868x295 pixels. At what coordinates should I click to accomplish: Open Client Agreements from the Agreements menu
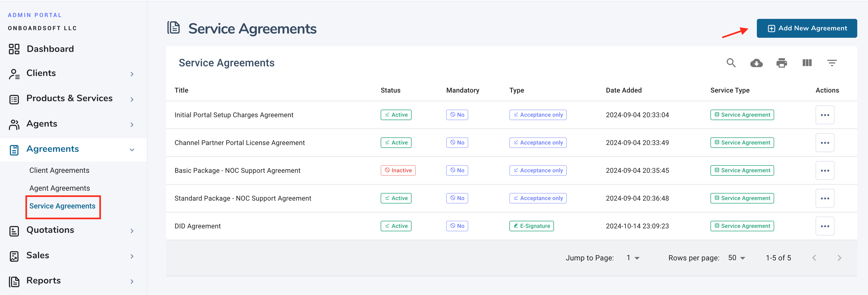[59, 170]
